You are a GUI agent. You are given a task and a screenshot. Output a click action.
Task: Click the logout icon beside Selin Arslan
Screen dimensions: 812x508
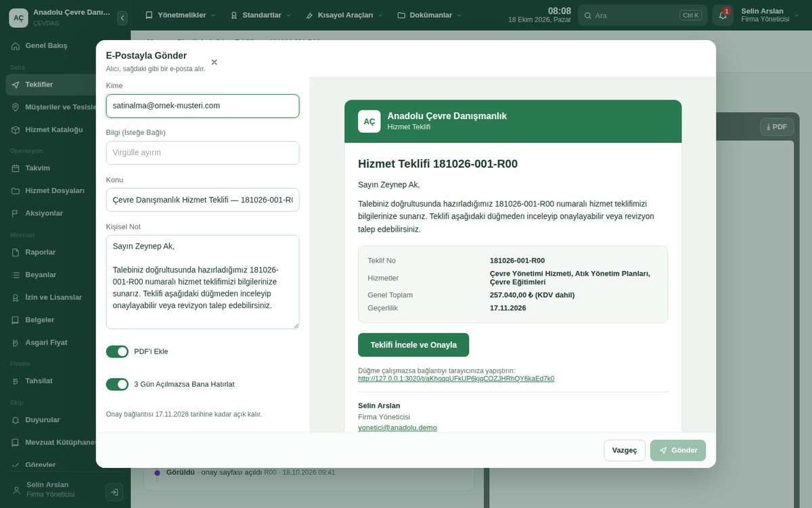(114, 492)
